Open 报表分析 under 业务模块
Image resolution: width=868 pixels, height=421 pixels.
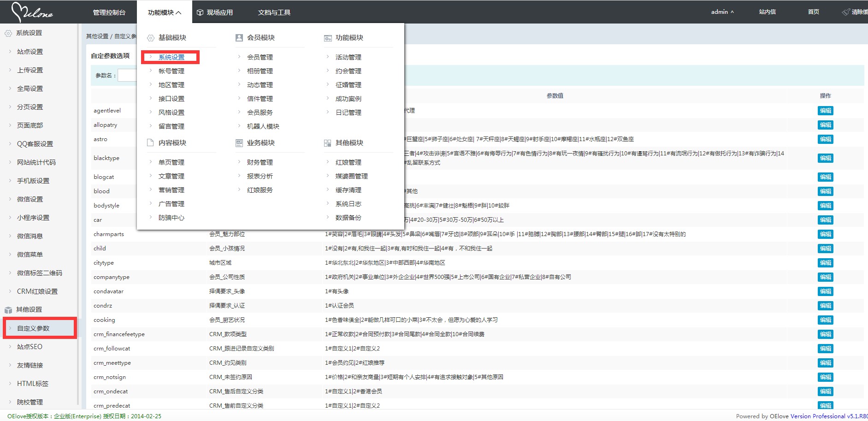[x=260, y=176]
